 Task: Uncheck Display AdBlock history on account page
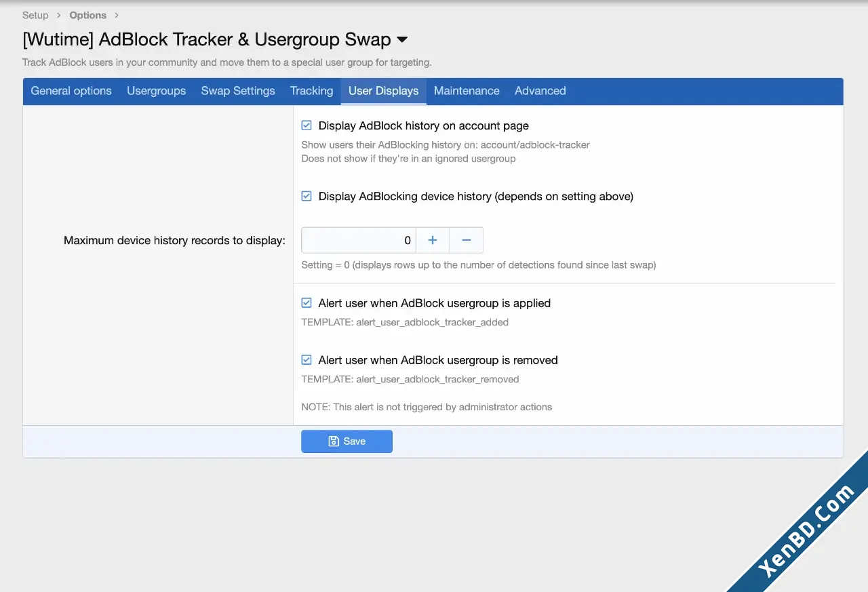coord(307,125)
